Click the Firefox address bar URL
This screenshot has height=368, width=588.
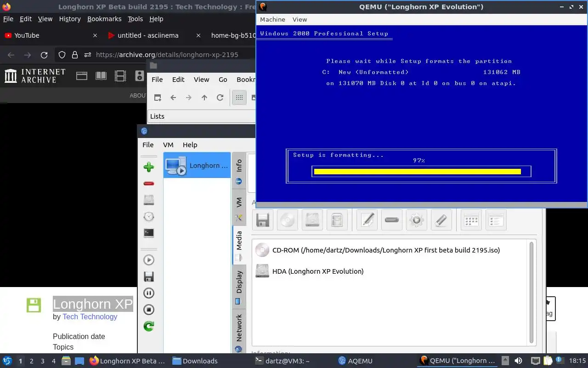(x=167, y=55)
